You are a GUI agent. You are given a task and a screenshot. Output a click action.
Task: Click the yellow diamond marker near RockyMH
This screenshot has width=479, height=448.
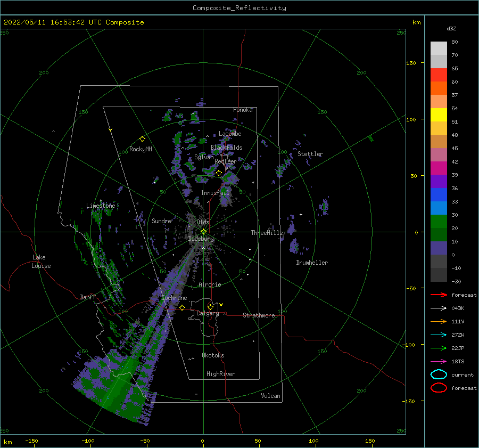pos(142,139)
